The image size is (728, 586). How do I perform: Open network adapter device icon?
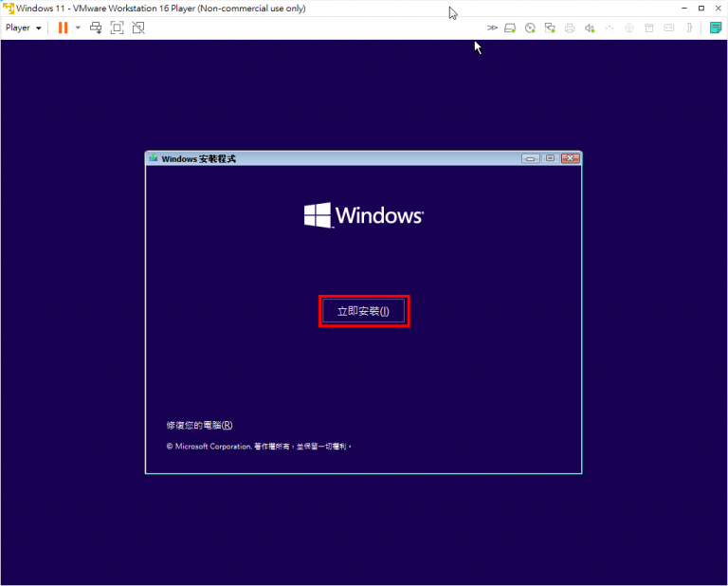pyautogui.click(x=550, y=27)
